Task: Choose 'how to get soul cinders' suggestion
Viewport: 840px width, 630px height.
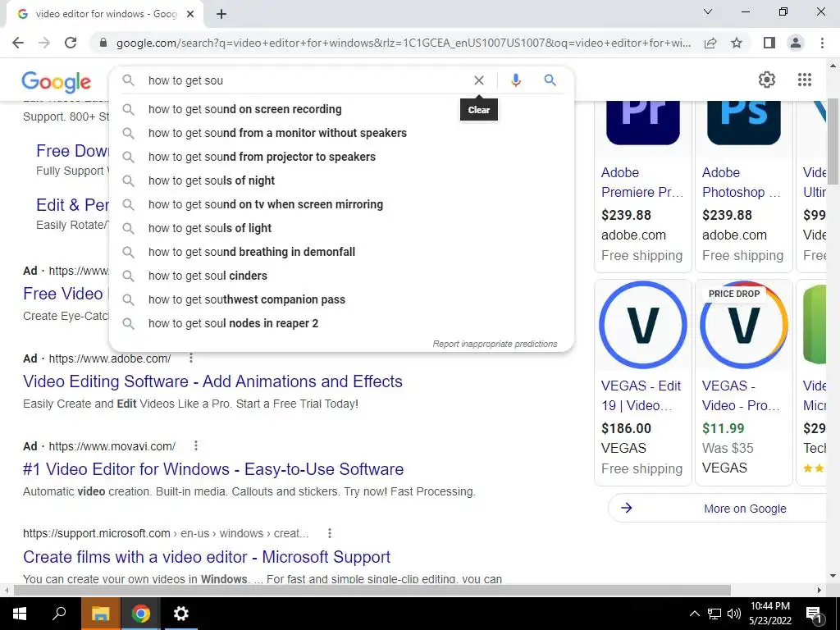Action: pyautogui.click(x=341, y=276)
